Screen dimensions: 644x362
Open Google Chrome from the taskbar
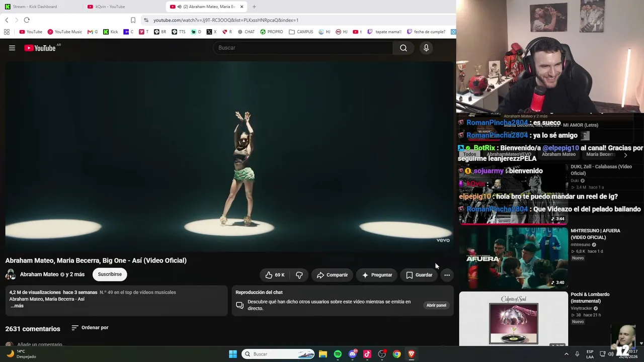[397, 354]
